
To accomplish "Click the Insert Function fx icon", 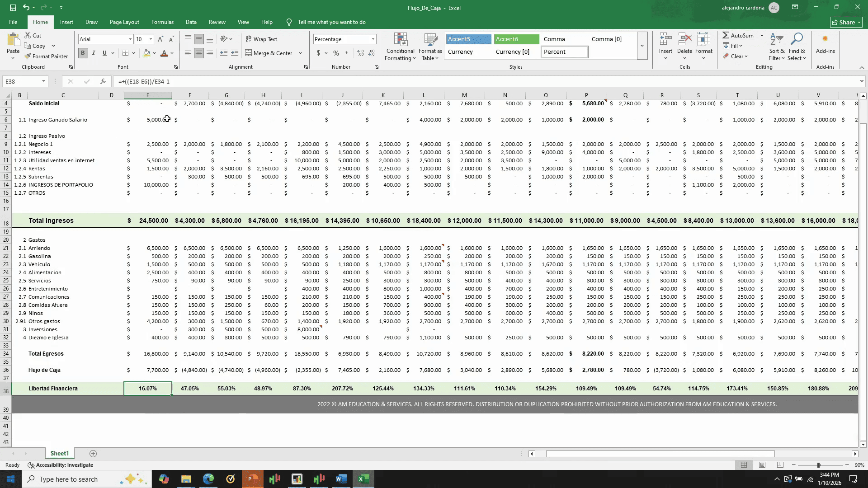I will 103,81.
